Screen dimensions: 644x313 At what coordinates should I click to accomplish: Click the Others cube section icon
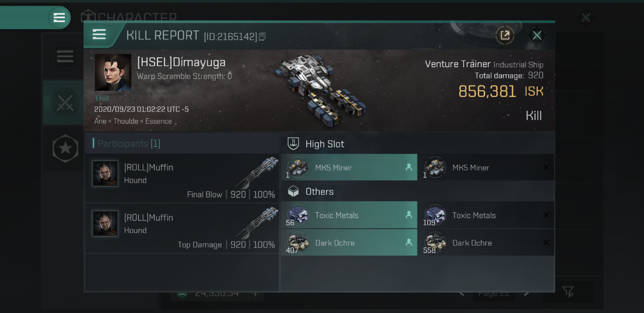click(x=293, y=191)
